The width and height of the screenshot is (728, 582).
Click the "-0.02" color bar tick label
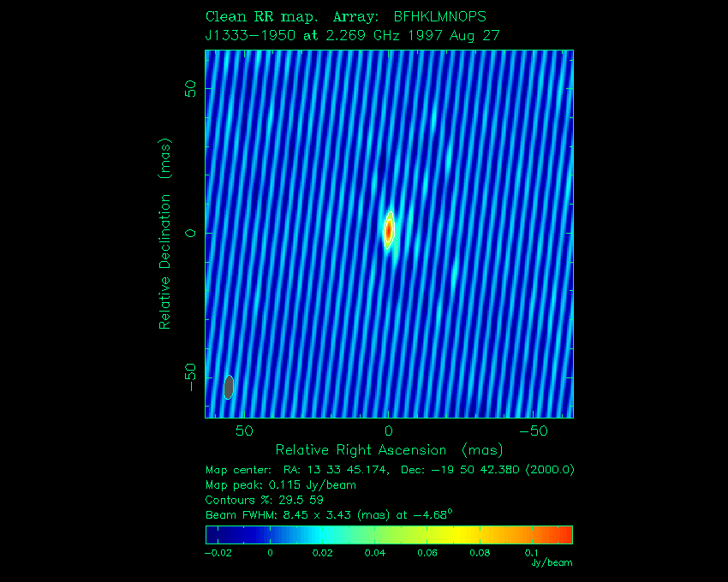tap(218, 553)
